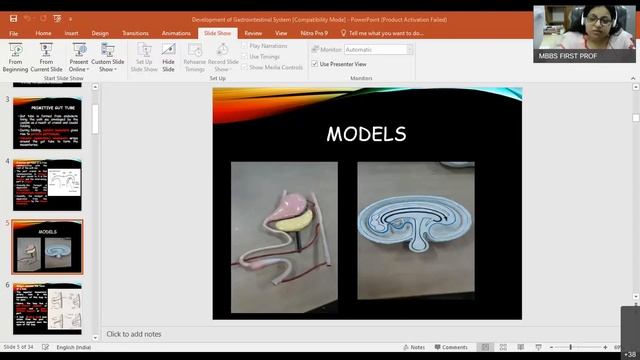Image resolution: width=640 pixels, height=360 pixels.
Task: Open Record Slide Show dropdown
Action: click(x=223, y=58)
